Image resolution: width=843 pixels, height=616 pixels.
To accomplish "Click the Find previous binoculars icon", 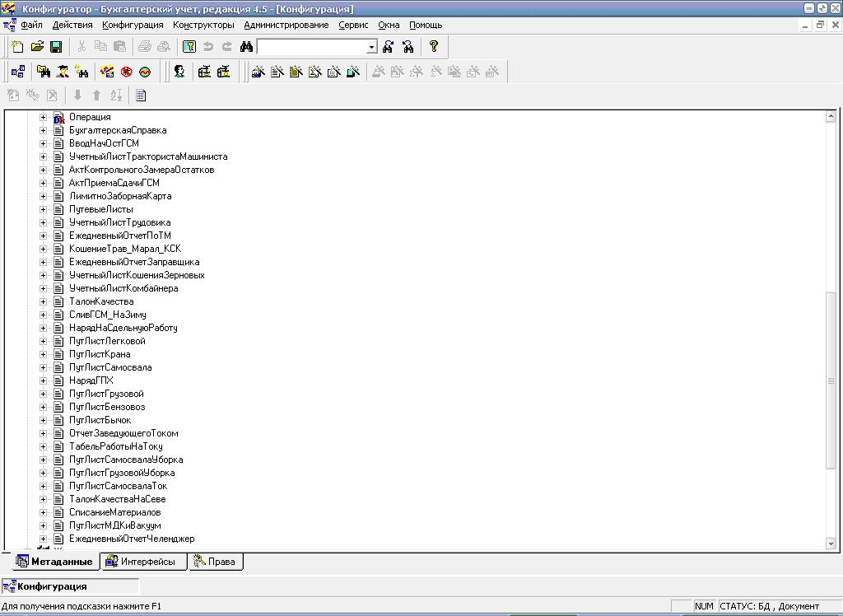I will [408, 47].
